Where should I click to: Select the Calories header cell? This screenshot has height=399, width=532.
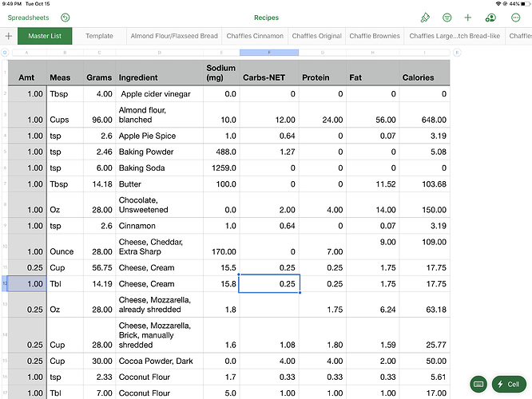coord(424,73)
